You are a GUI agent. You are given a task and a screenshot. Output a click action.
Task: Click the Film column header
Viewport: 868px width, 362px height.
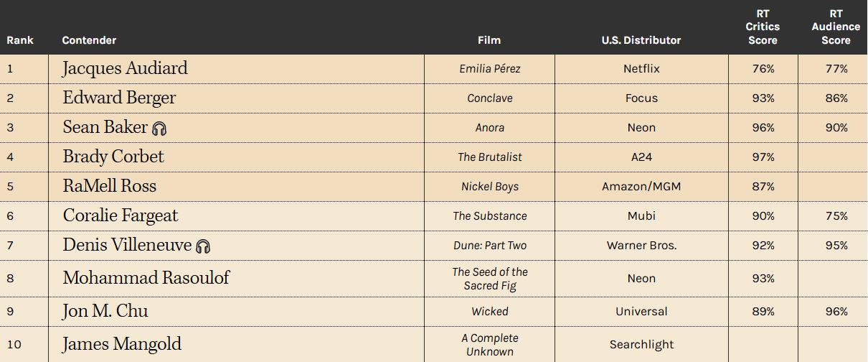pyautogui.click(x=489, y=40)
